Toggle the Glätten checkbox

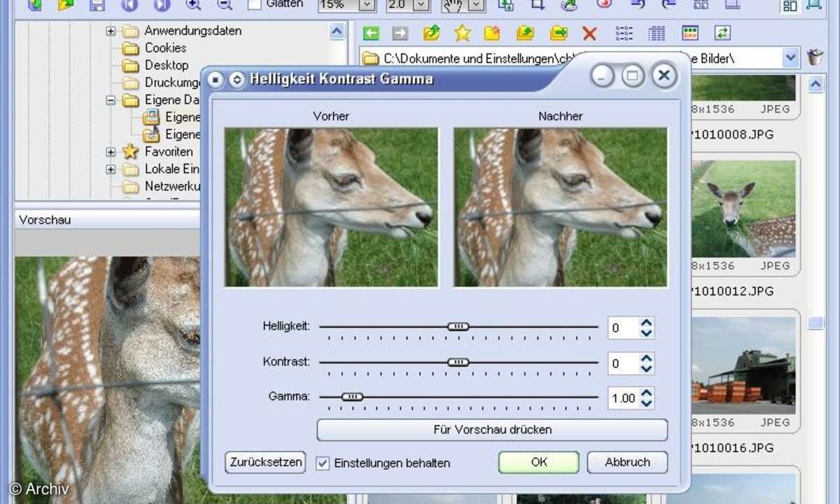click(255, 5)
